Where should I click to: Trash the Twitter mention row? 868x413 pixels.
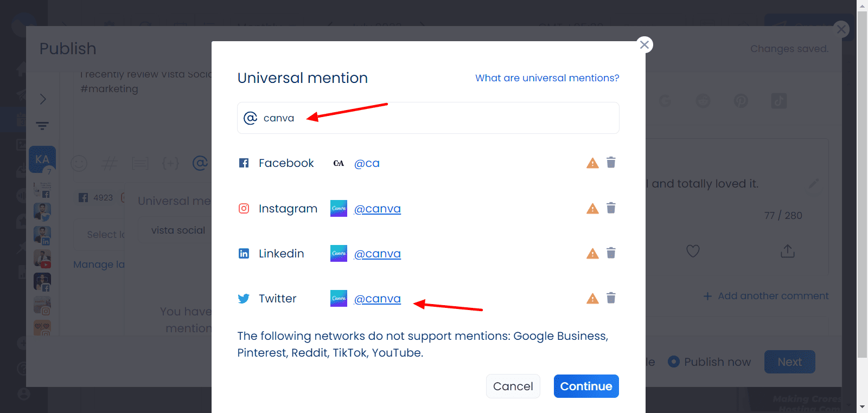pyautogui.click(x=611, y=298)
